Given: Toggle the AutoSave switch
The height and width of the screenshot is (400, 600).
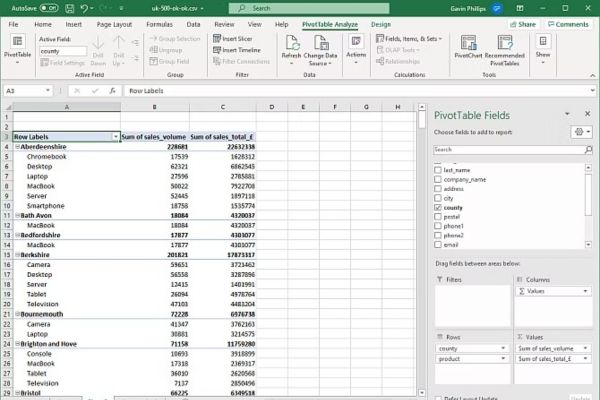Looking at the screenshot, I should 49,8.
